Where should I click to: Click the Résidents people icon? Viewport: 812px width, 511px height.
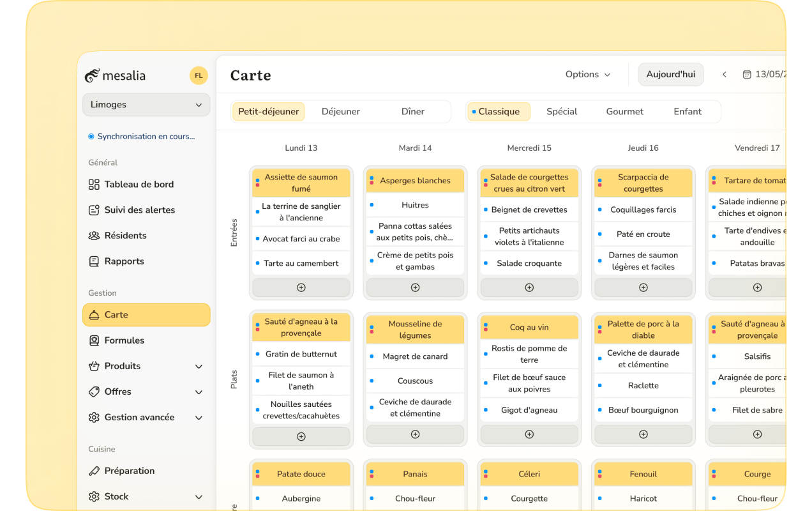[x=94, y=236]
